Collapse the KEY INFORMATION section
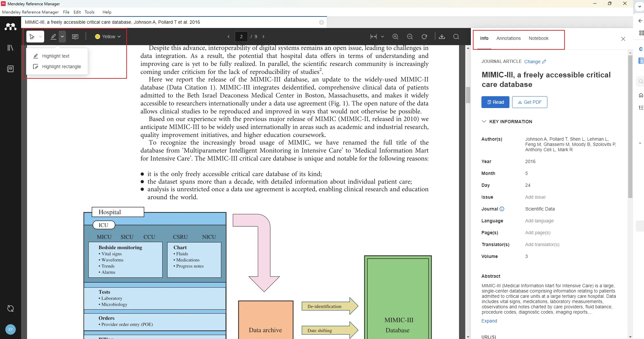Viewport: 644px width, 339px height. point(484,122)
